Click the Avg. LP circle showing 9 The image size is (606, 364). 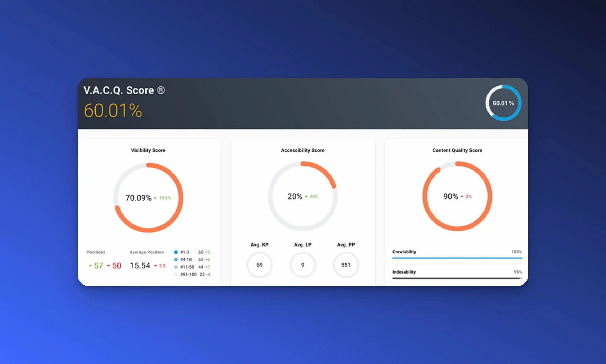click(302, 265)
